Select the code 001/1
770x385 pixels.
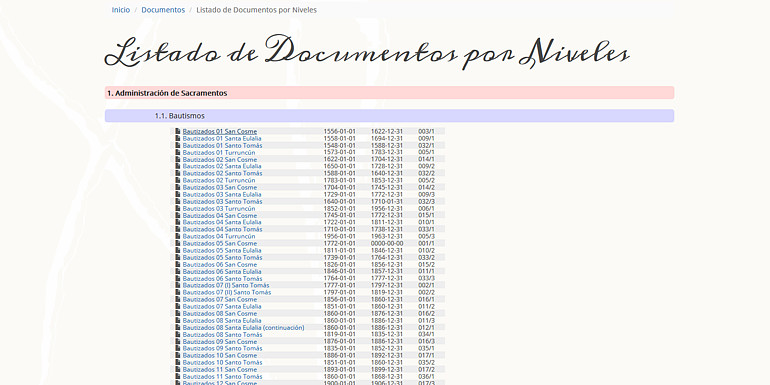tap(426, 244)
